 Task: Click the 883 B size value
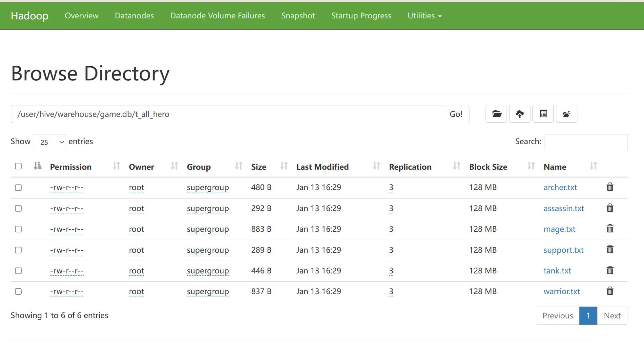click(x=261, y=229)
